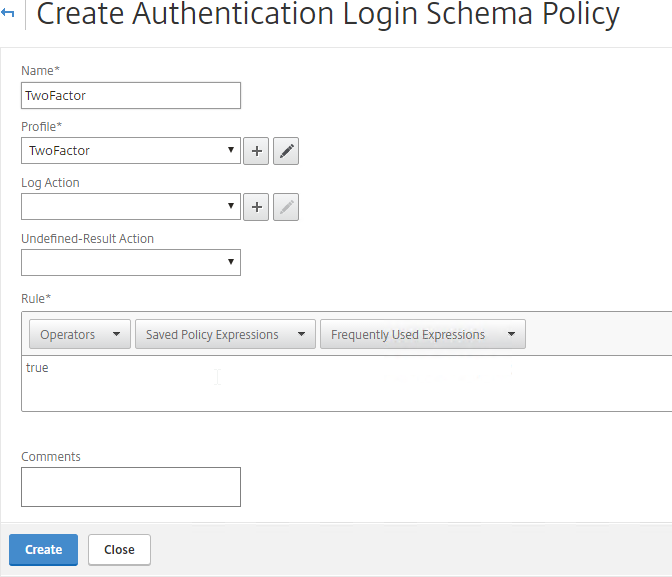Expand the Saved Policy Expressions menu
The image size is (672, 577).
[x=225, y=334]
